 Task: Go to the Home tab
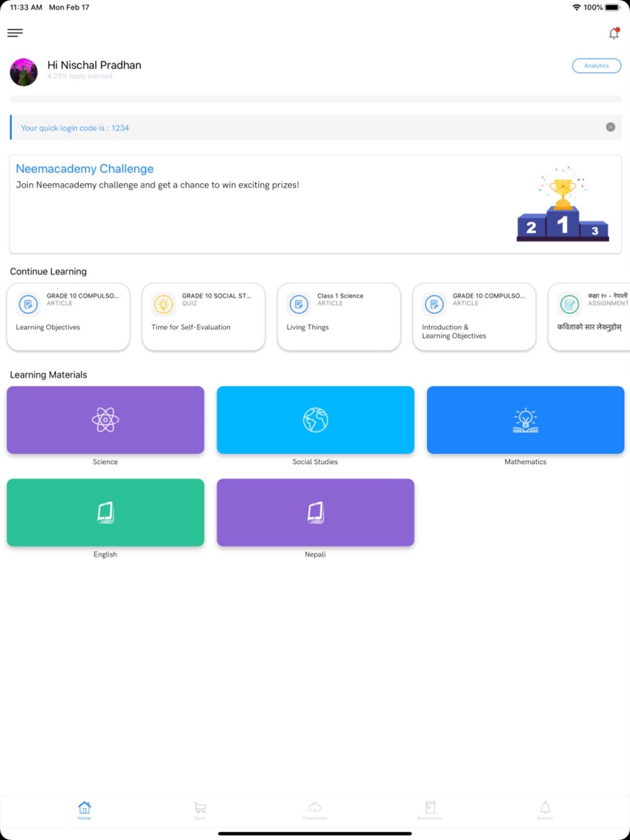point(84,810)
